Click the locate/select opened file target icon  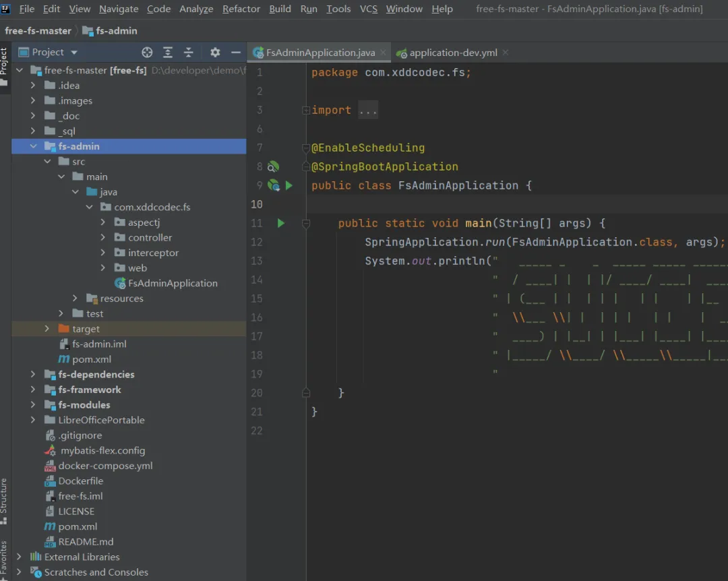click(x=147, y=53)
